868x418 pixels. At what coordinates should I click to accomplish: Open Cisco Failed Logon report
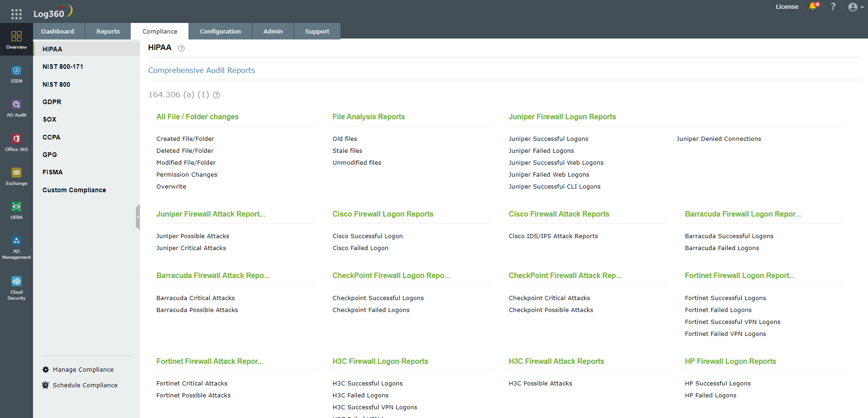click(360, 248)
